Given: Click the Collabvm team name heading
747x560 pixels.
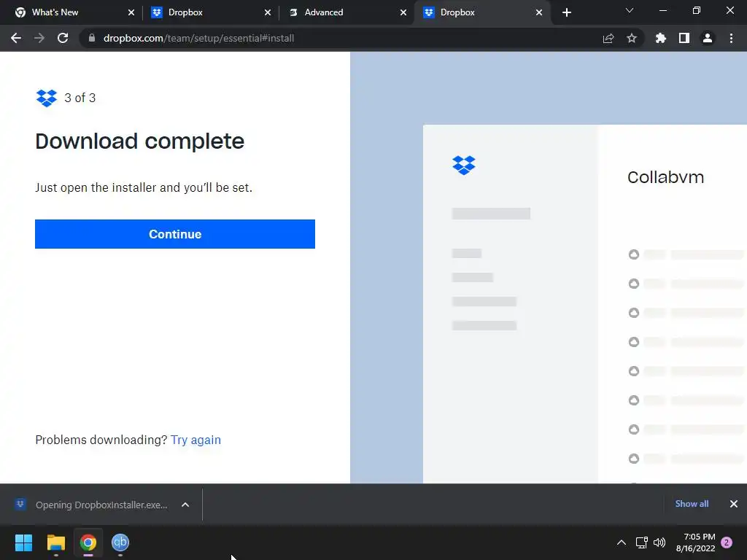Looking at the screenshot, I should tap(665, 177).
